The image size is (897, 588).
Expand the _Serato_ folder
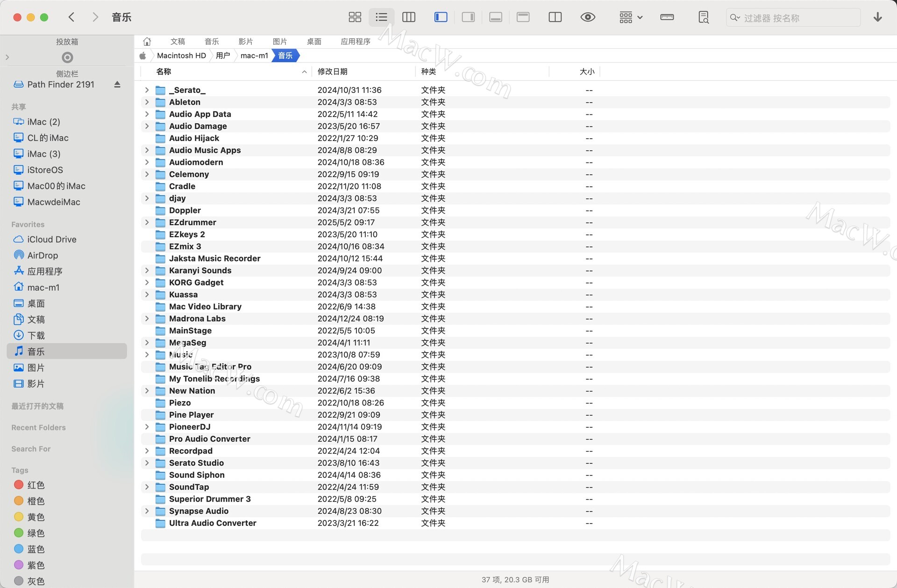pos(147,90)
